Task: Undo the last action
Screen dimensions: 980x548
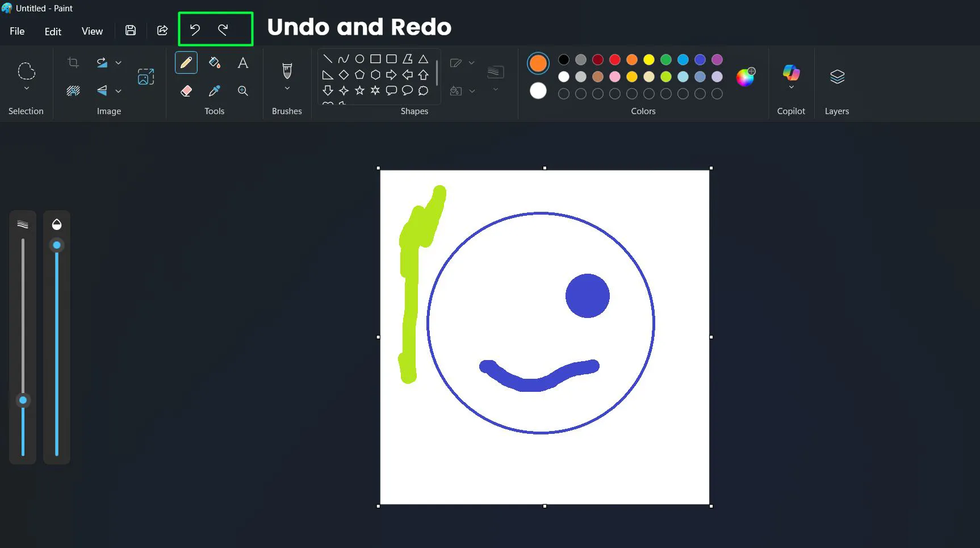Action: click(x=195, y=29)
